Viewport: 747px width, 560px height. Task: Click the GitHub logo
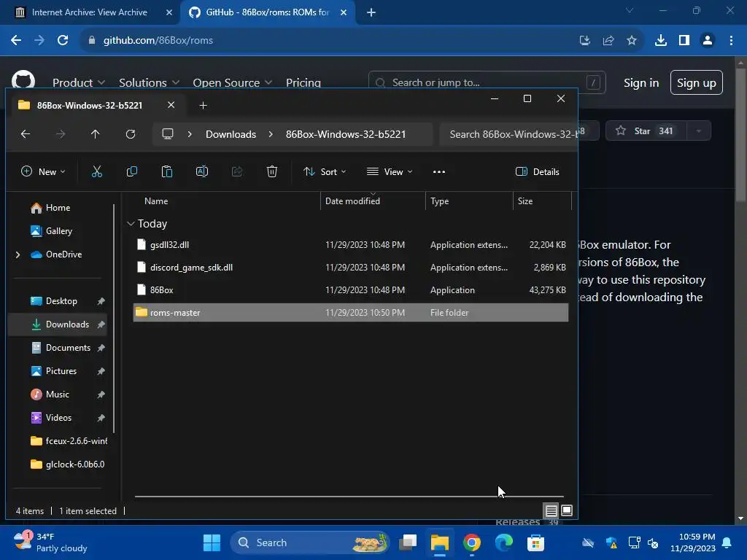23,80
